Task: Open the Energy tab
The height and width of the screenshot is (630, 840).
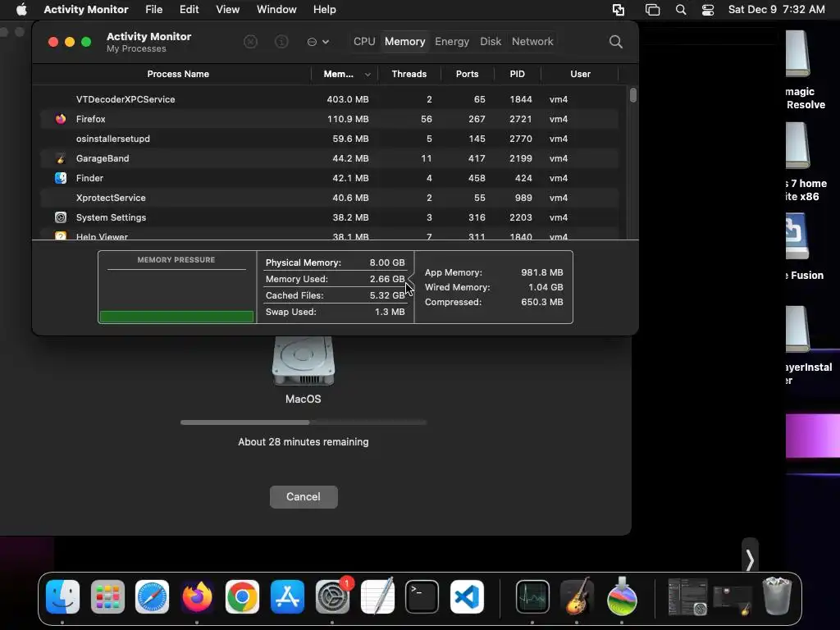Action: [452, 41]
